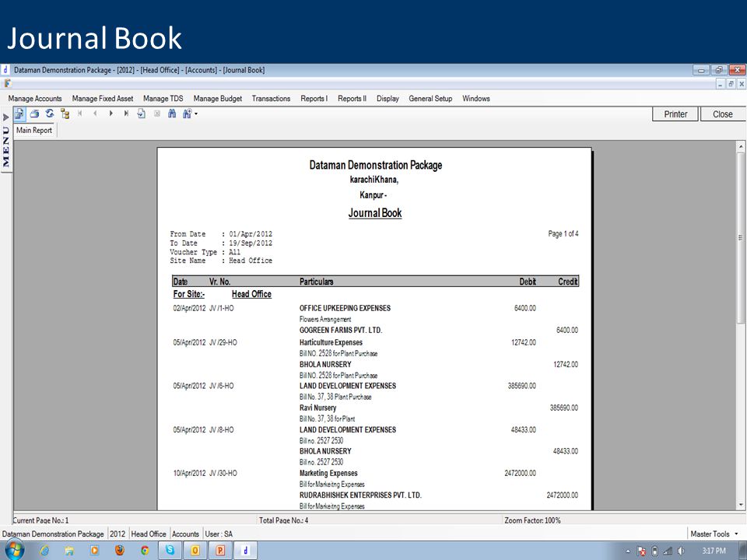The width and height of the screenshot is (747, 560).
Task: Click the Find Text binoculars icon
Action: coord(172,114)
